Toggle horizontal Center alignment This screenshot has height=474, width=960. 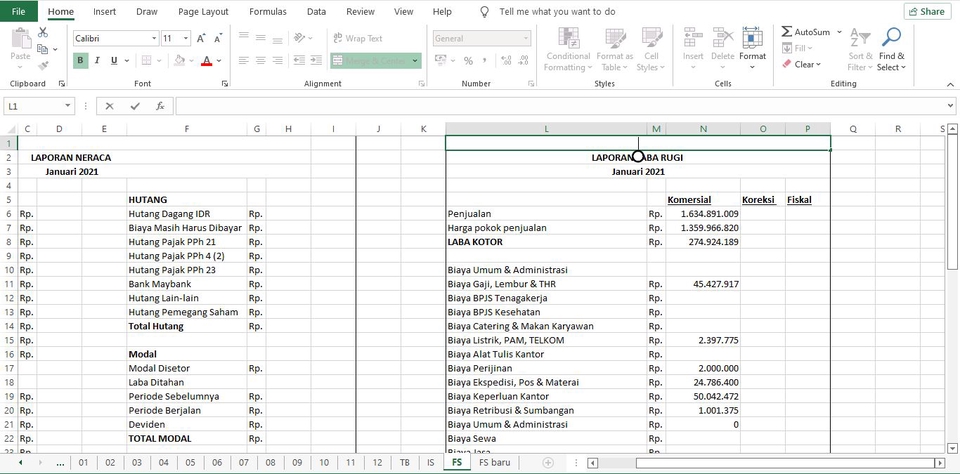[x=261, y=60]
